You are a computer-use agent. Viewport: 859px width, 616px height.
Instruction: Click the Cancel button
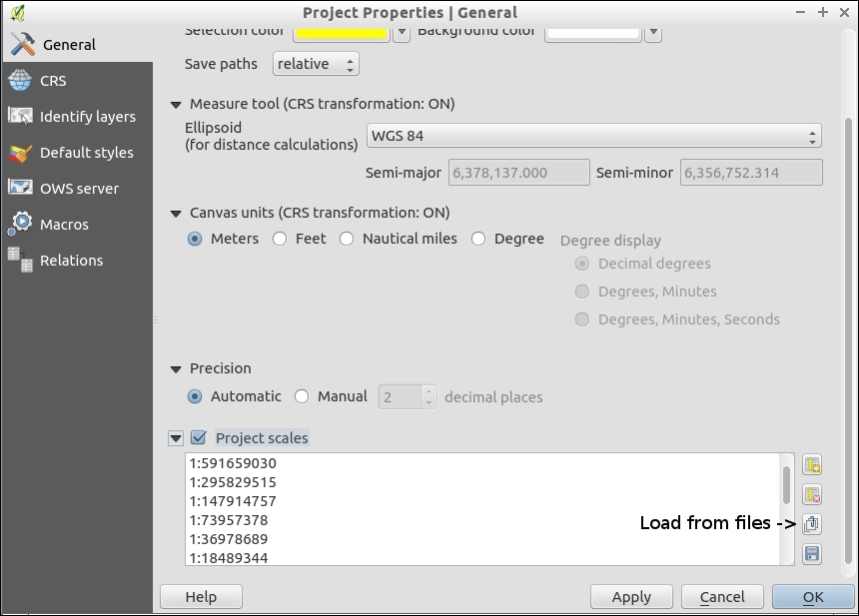[x=722, y=597]
